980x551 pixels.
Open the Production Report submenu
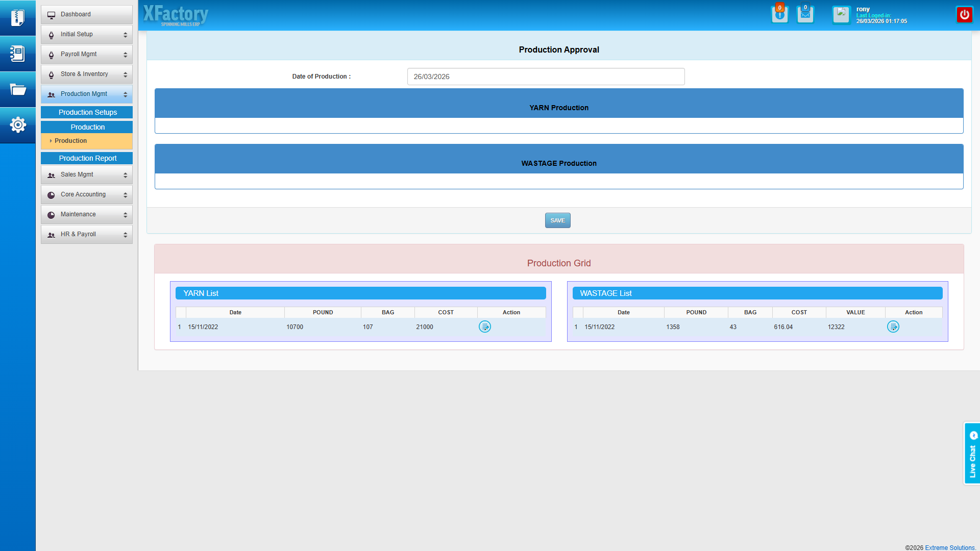click(87, 158)
